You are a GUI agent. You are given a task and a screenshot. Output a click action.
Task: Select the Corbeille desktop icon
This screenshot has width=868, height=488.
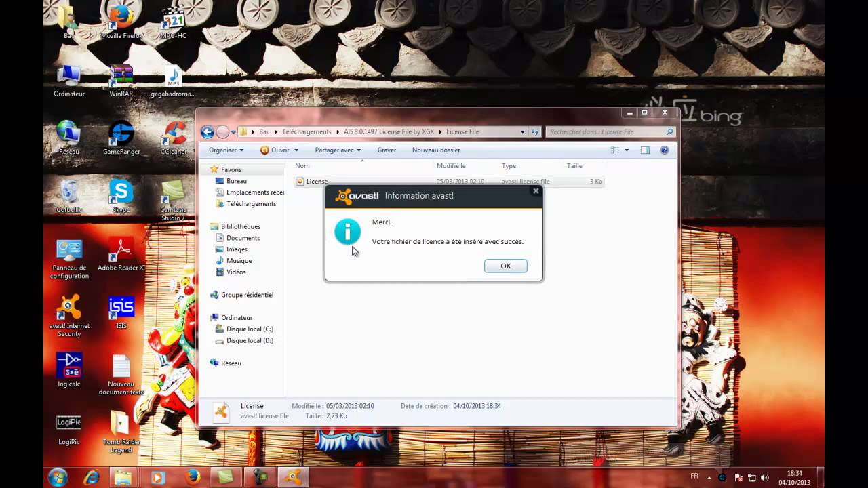click(x=69, y=197)
